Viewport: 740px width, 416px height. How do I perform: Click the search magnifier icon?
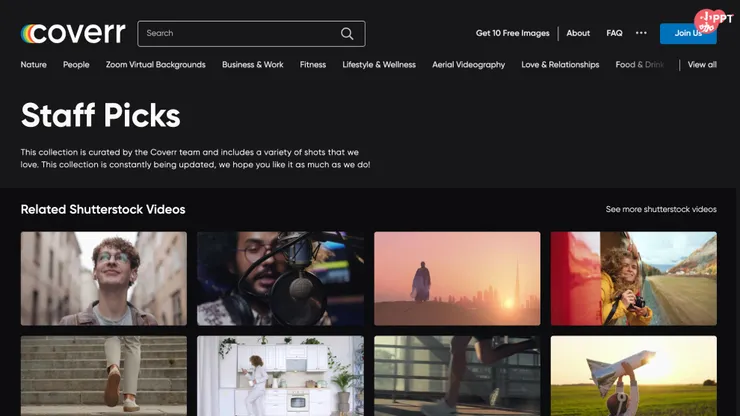click(x=347, y=34)
